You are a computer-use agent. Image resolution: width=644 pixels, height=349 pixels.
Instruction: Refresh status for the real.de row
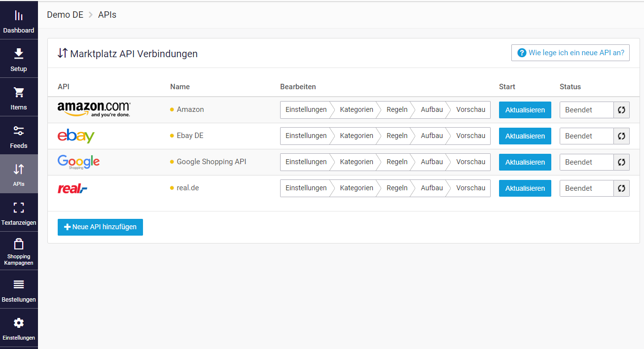(x=621, y=188)
